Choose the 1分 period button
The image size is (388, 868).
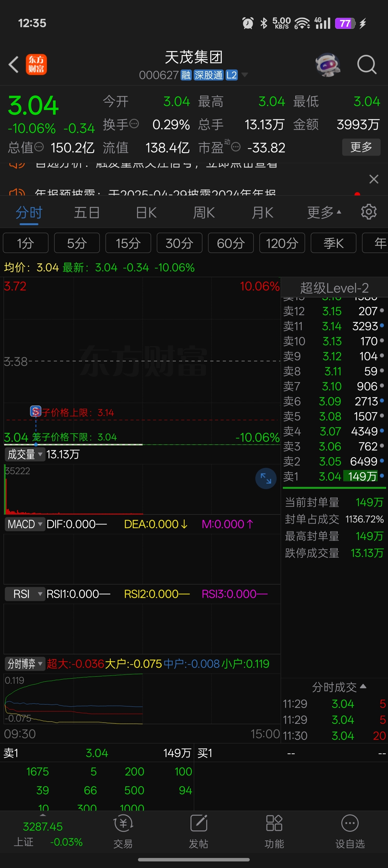(x=26, y=243)
